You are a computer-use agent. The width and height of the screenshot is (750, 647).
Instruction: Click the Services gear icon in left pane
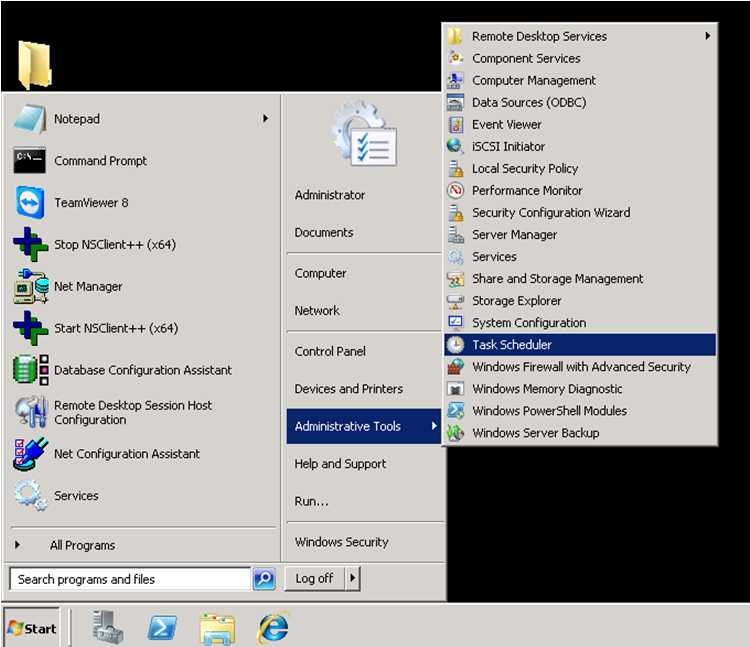pyautogui.click(x=31, y=495)
